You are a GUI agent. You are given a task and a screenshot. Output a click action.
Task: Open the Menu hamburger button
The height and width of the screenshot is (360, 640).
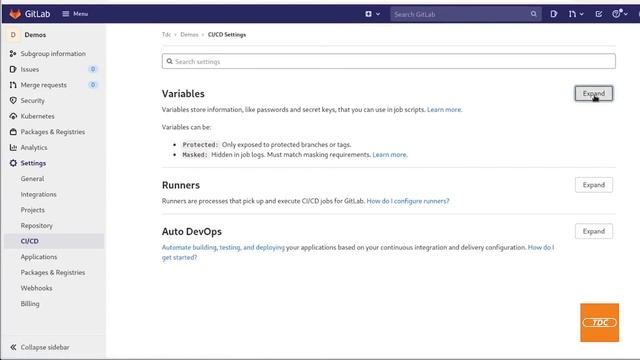coord(75,14)
